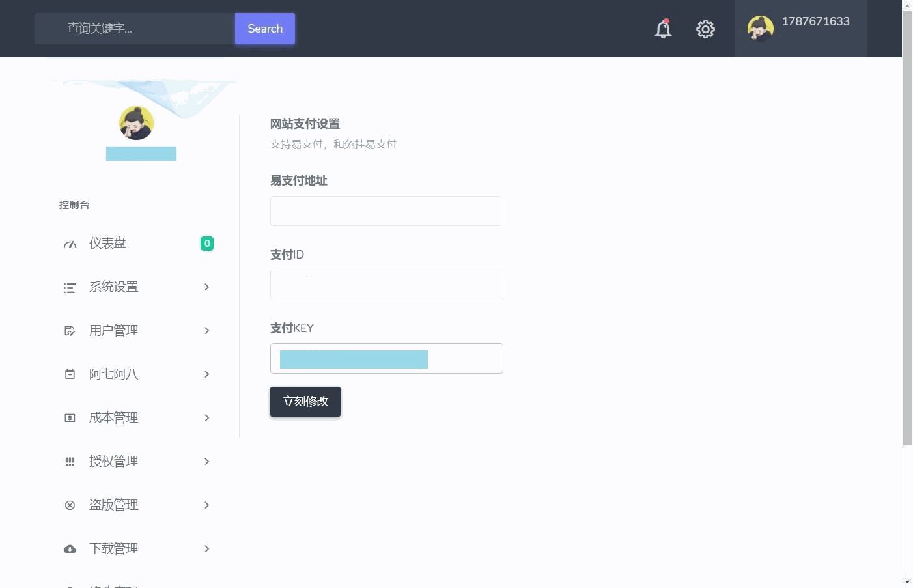Click the circled-x icon beside 盗版管理
Image resolution: width=913 pixels, height=588 pixels.
tap(70, 505)
